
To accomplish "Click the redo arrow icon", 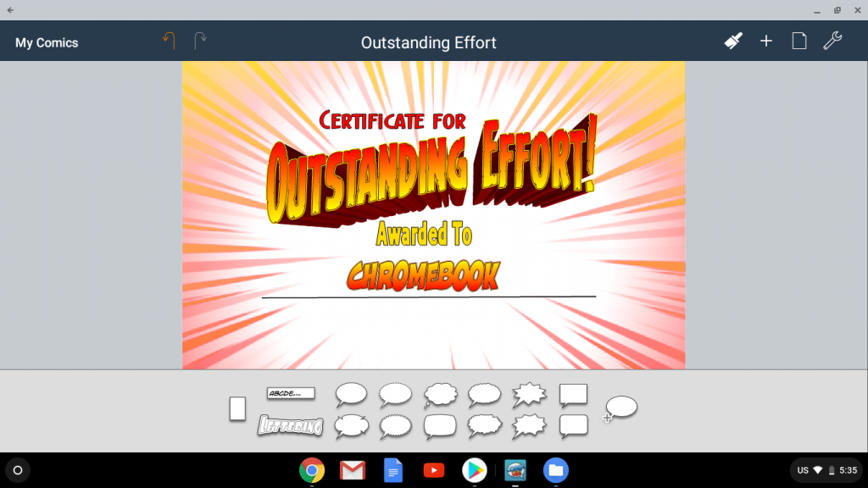I will 200,41.
